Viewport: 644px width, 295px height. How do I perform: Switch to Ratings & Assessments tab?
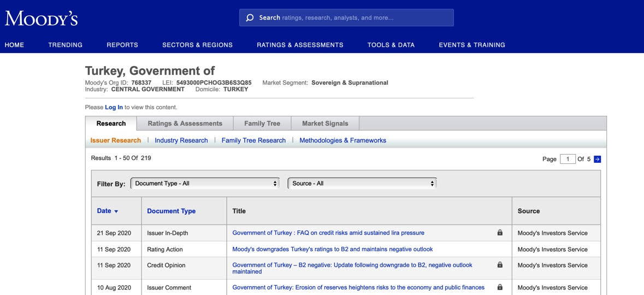coord(185,123)
